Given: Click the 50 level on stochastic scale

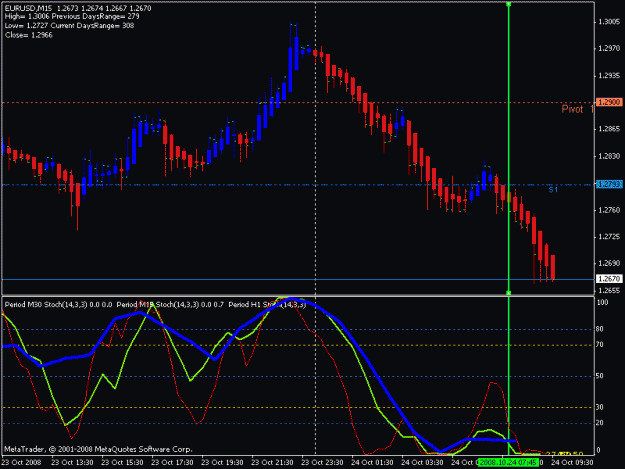Looking at the screenshot, I should (x=600, y=376).
